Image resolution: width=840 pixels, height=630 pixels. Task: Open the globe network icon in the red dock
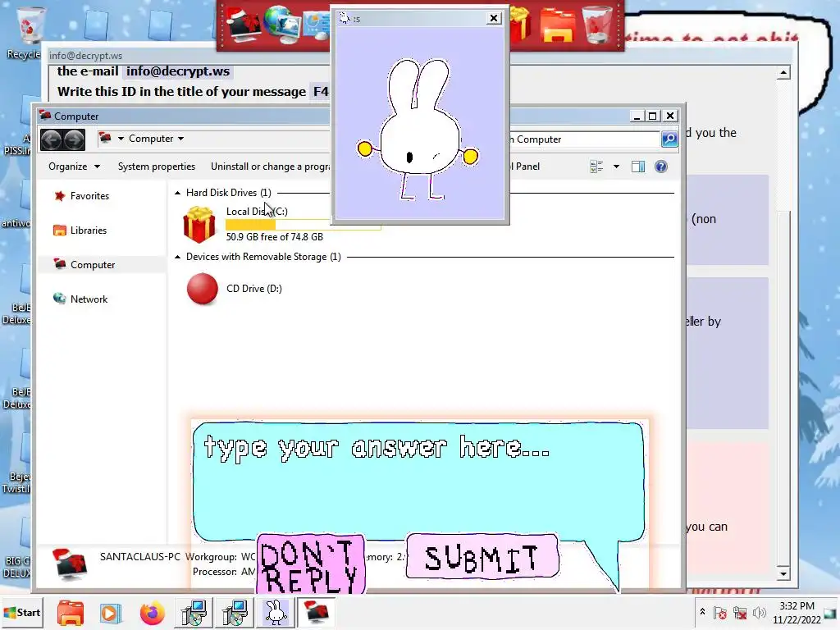(x=282, y=24)
